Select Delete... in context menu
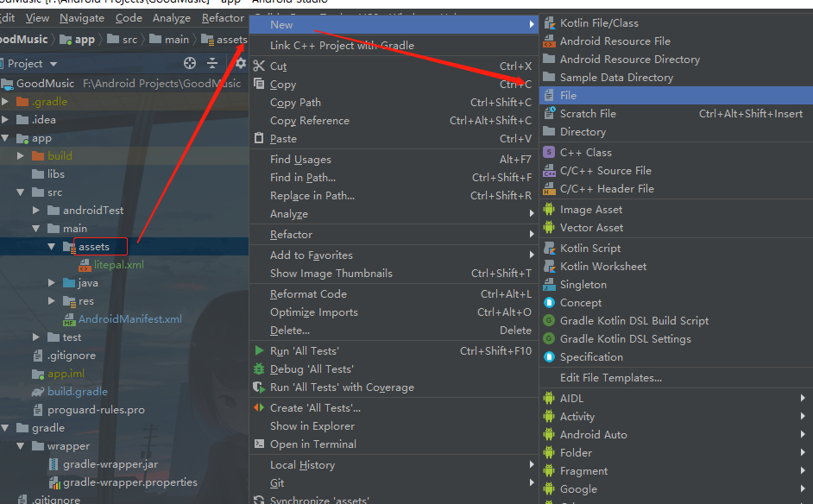 tap(394, 331)
